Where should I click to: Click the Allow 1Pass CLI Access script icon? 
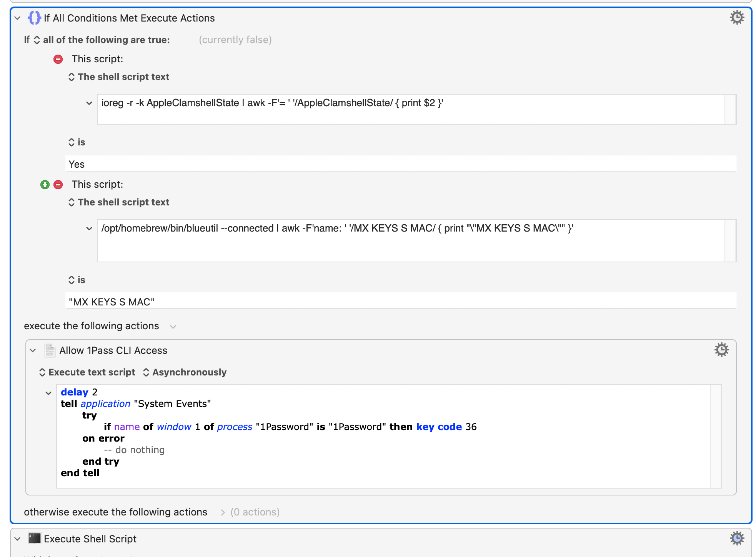(x=50, y=350)
